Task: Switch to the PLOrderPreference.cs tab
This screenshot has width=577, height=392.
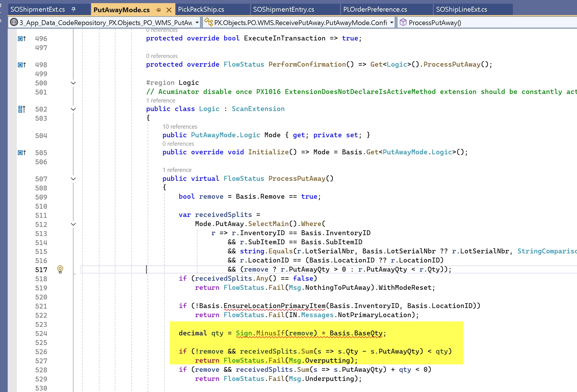Action: tap(375, 9)
